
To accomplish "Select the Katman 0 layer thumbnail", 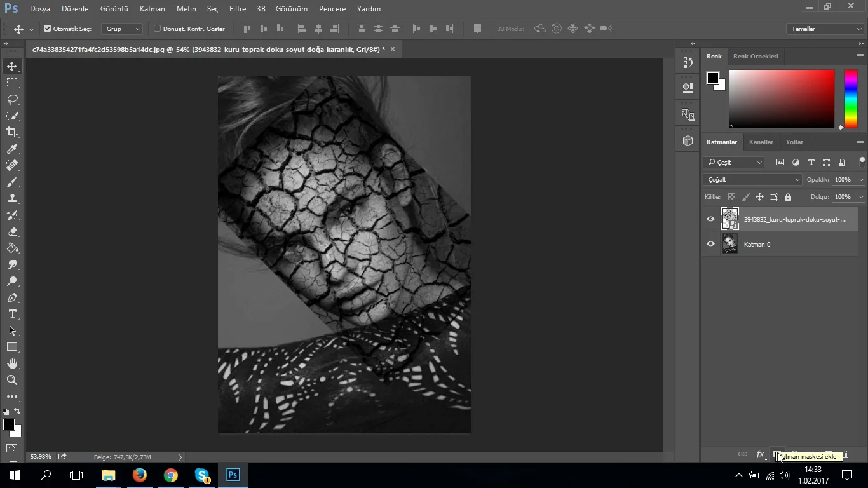I will point(730,244).
